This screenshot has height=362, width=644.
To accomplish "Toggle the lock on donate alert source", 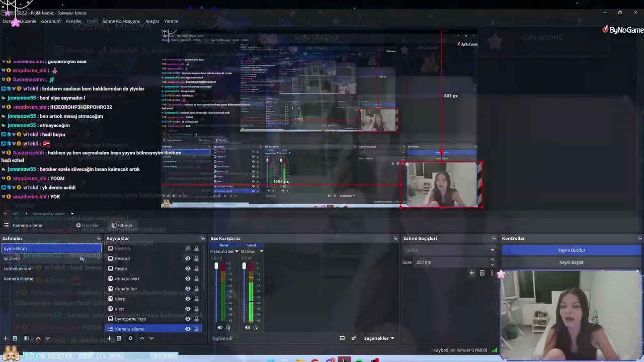I will [196, 279].
